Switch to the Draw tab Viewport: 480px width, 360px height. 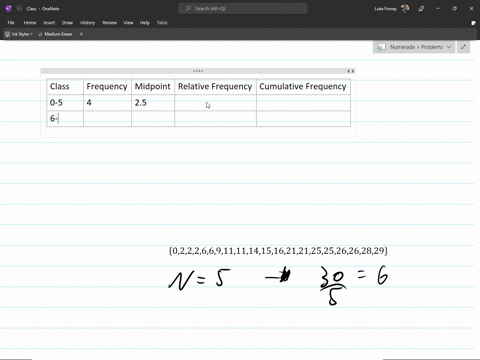pos(67,23)
